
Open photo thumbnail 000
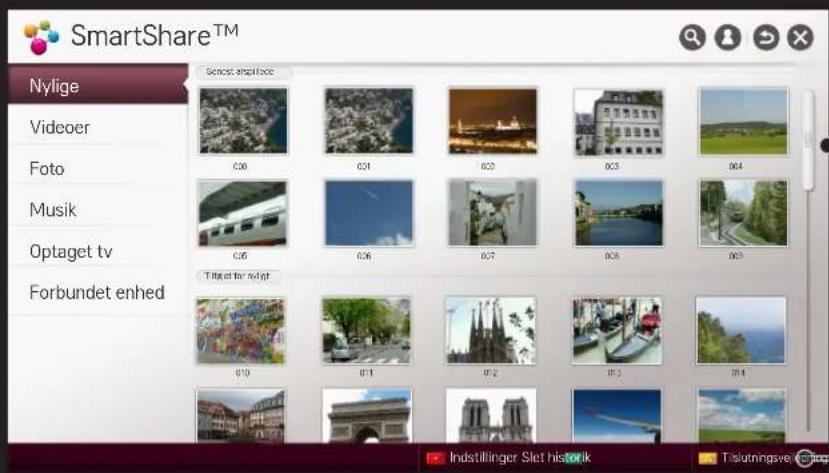243,121
